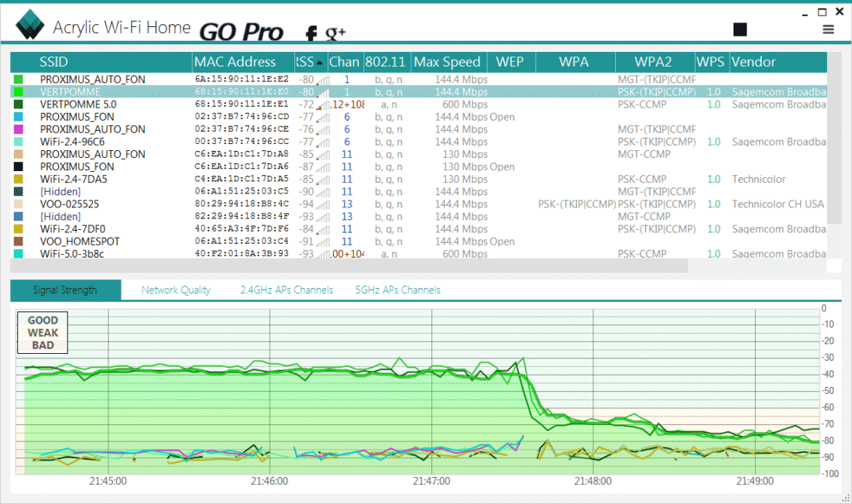The height and width of the screenshot is (504, 852).
Task: Sort by the WPA column header
Action: tap(575, 62)
